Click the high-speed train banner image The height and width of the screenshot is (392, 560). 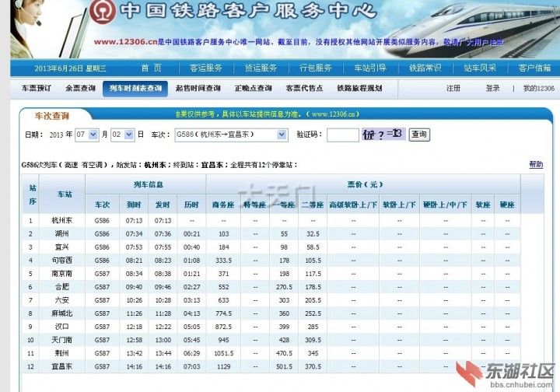[481, 30]
